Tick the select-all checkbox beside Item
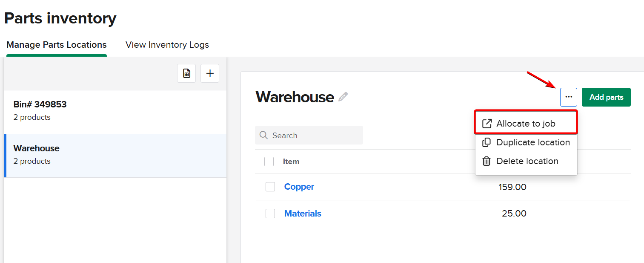 coord(269,162)
